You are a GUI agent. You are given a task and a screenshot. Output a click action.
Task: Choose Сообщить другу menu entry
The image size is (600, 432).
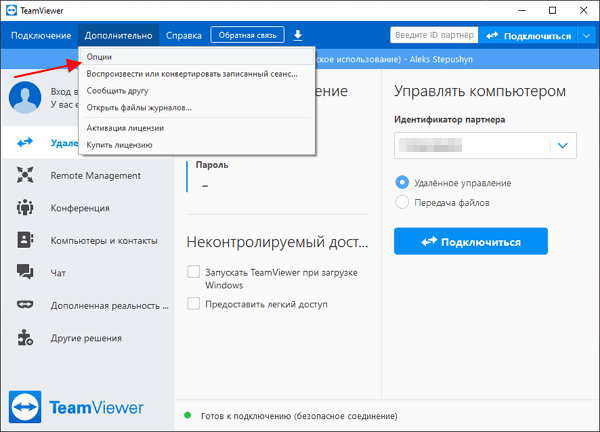click(197, 91)
